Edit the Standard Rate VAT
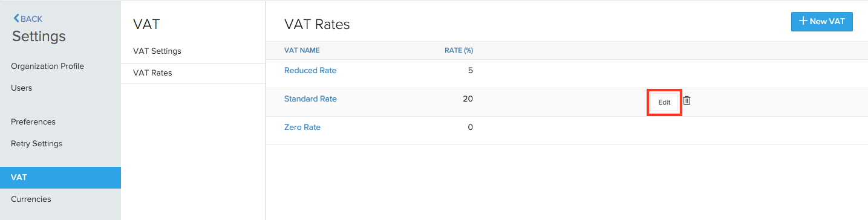Screen dimensions: 868x220 pos(664,102)
